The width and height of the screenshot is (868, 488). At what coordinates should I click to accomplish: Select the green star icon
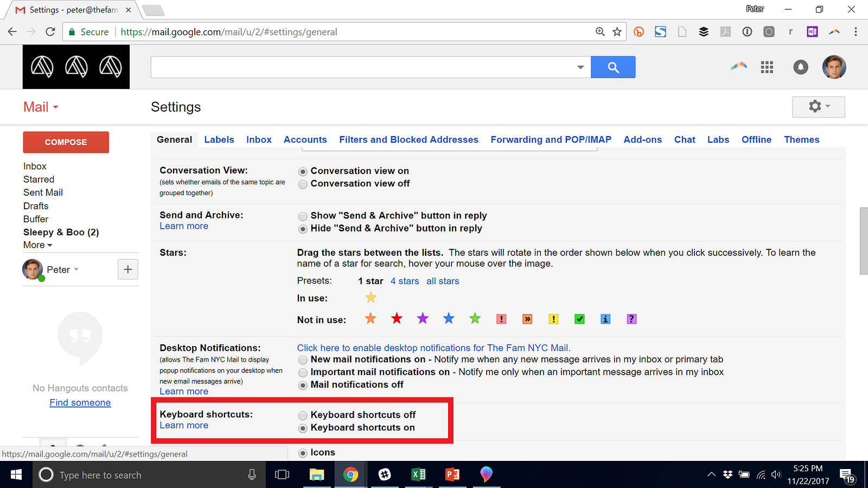click(475, 318)
